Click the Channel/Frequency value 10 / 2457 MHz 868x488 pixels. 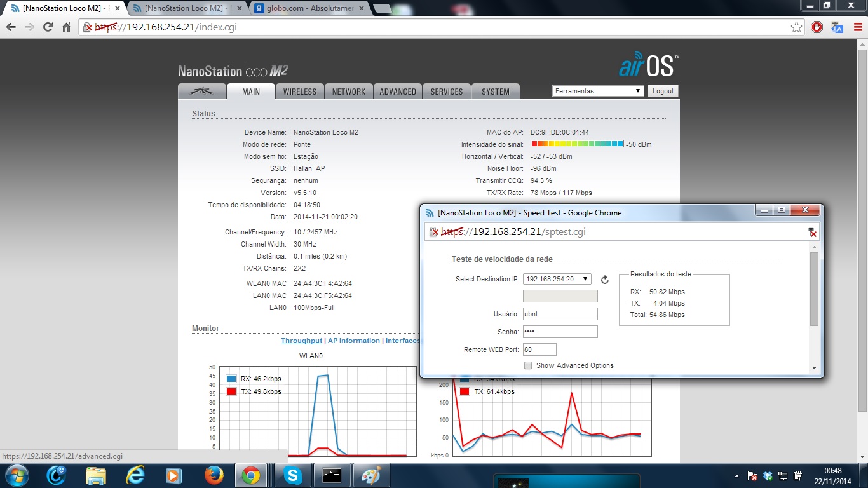[x=315, y=232]
